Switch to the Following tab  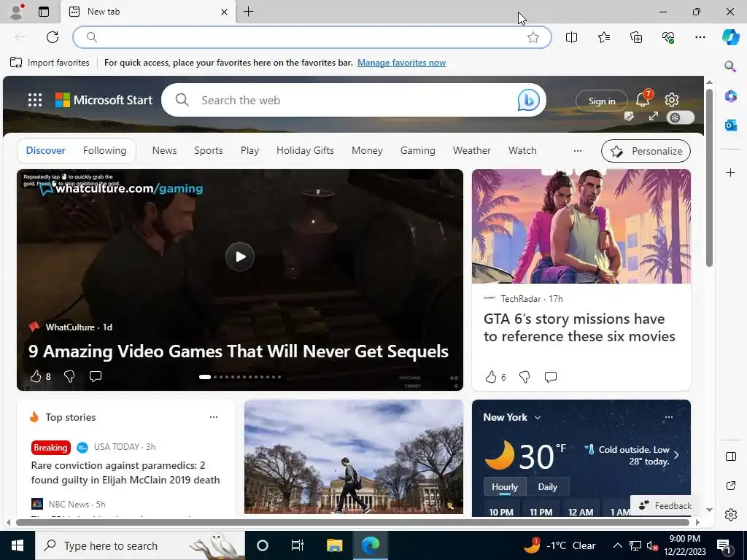(105, 150)
